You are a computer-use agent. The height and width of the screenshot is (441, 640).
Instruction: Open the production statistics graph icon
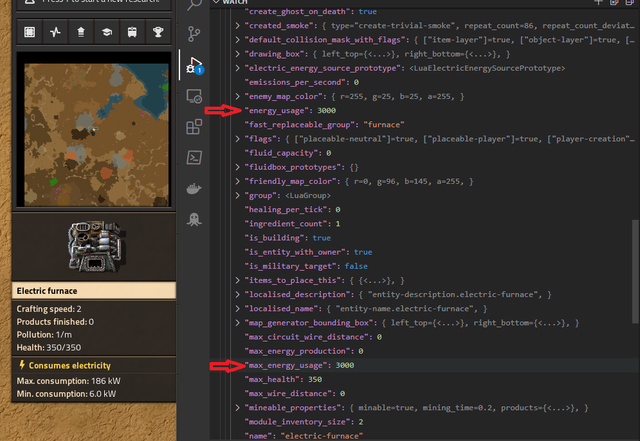[x=56, y=32]
